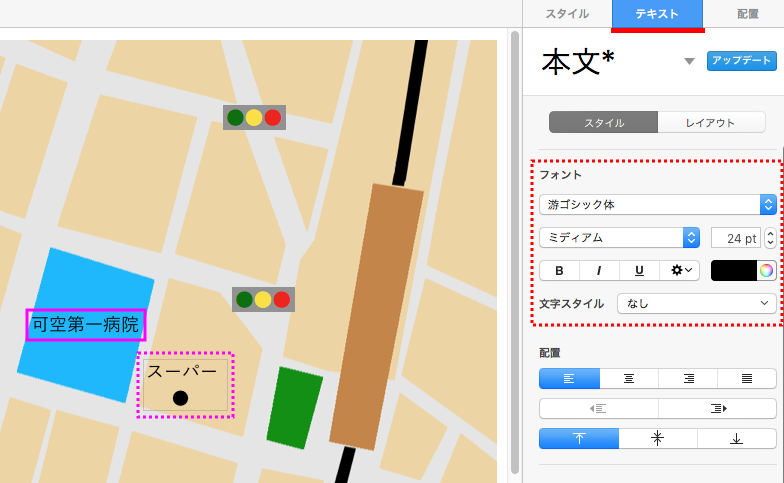Toggle bold formatting
The width and height of the screenshot is (784, 483).
(x=559, y=270)
